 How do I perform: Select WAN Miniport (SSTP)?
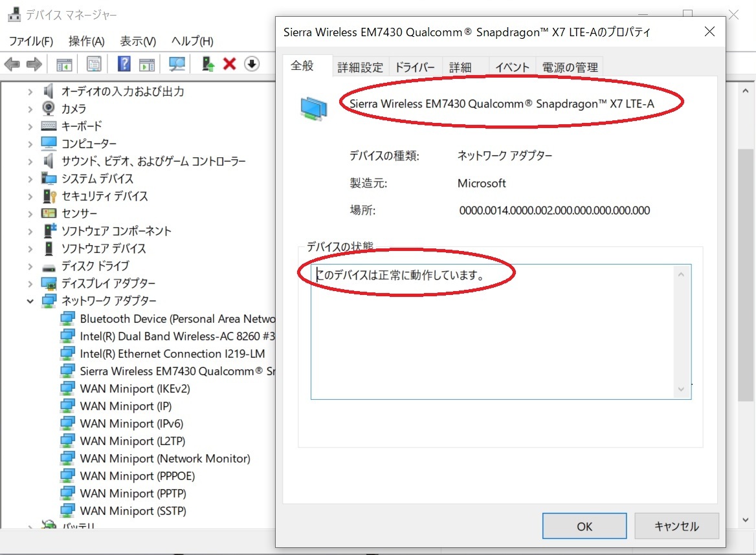click(x=124, y=510)
